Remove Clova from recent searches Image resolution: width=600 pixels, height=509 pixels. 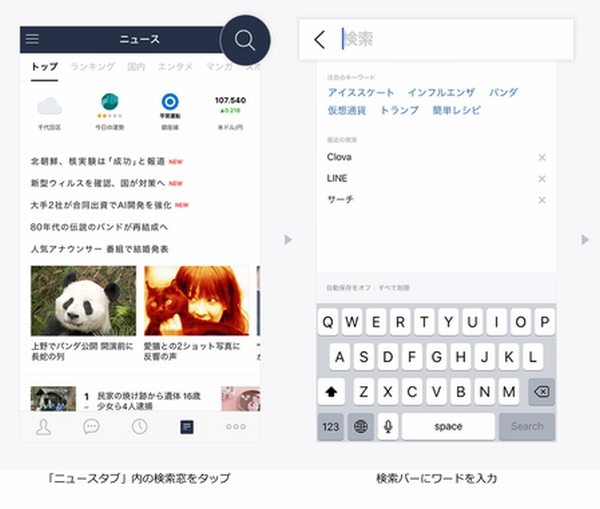(x=542, y=158)
